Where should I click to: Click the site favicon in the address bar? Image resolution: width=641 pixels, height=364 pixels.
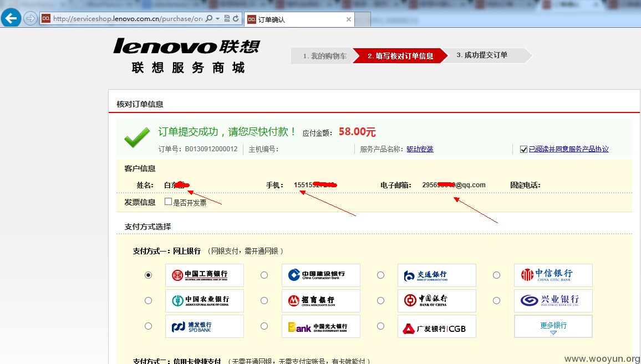click(x=46, y=18)
